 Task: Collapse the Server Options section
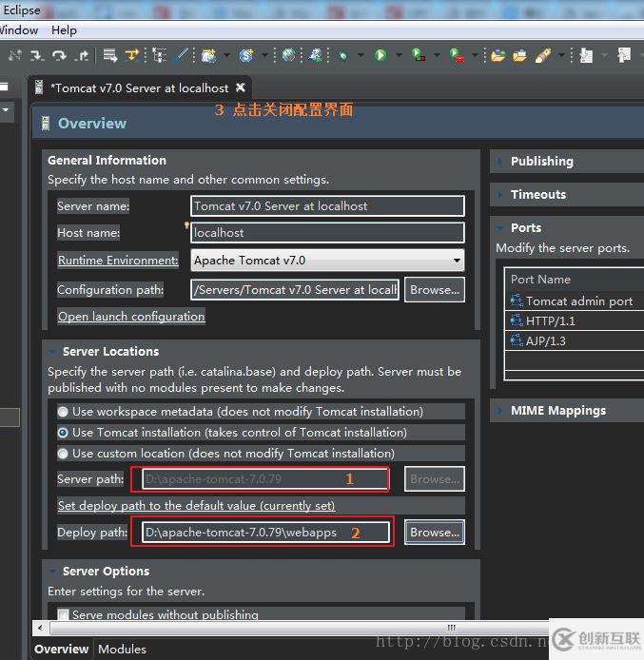52,572
